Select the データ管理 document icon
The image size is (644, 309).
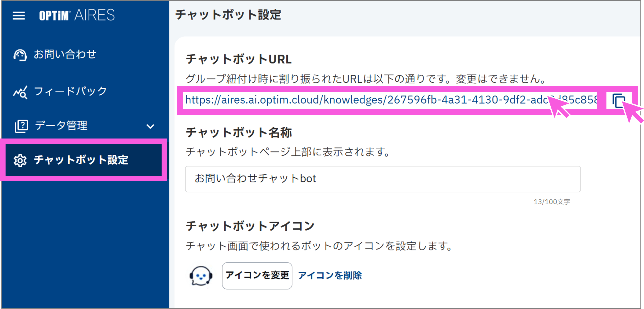[21, 126]
